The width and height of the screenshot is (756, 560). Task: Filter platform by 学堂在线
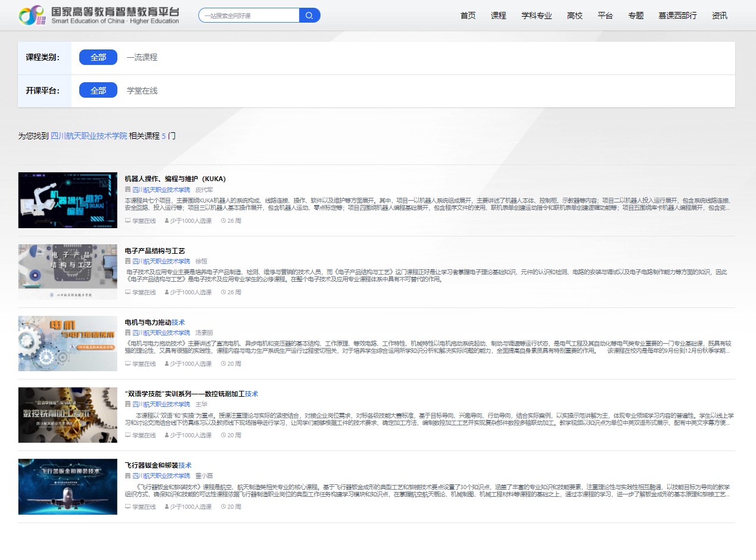click(142, 91)
